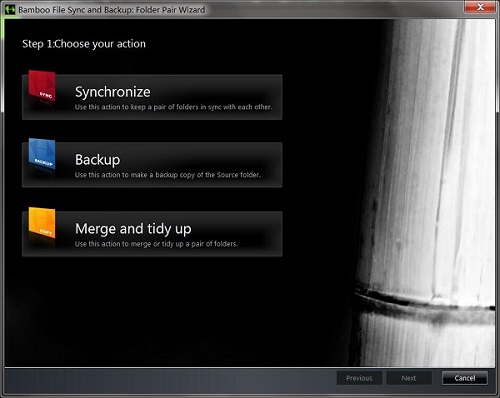Click the red Sync folder icon
The height and width of the screenshot is (398, 500).
coord(42,86)
